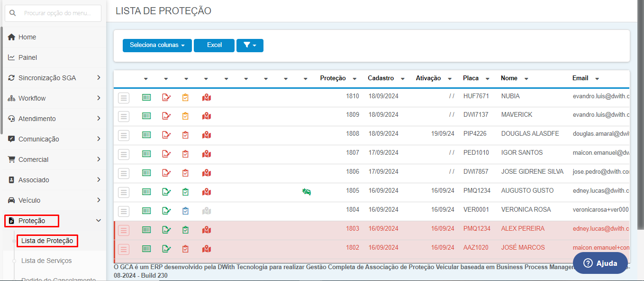The width and height of the screenshot is (644, 281).
Task: Select Lista de Proteção submenu item
Action: [47, 241]
